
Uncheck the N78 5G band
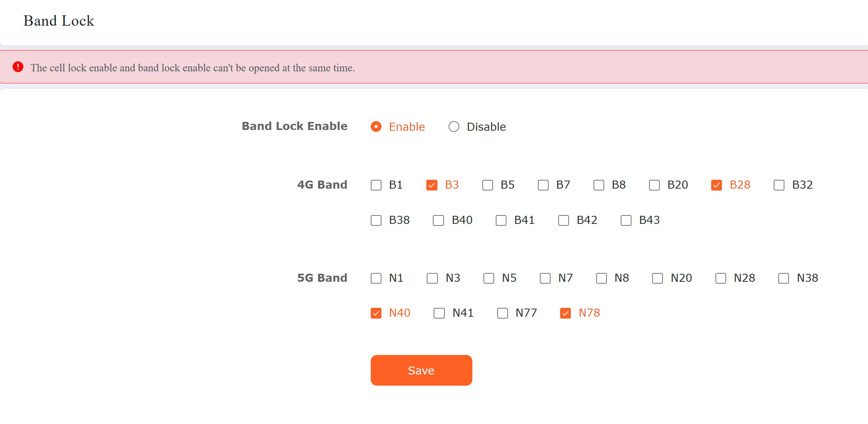click(566, 313)
